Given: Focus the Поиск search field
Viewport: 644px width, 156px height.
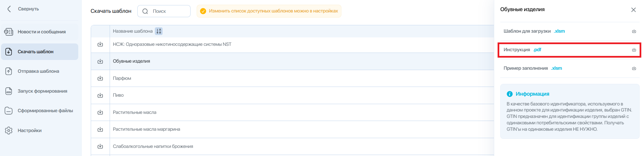Looking at the screenshot, I should pyautogui.click(x=164, y=11).
